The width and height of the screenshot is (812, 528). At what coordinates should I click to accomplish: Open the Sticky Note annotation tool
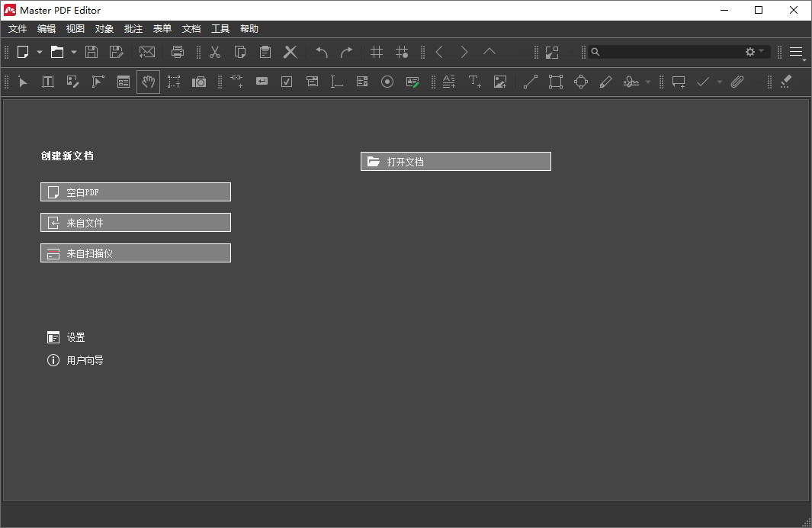tap(678, 82)
